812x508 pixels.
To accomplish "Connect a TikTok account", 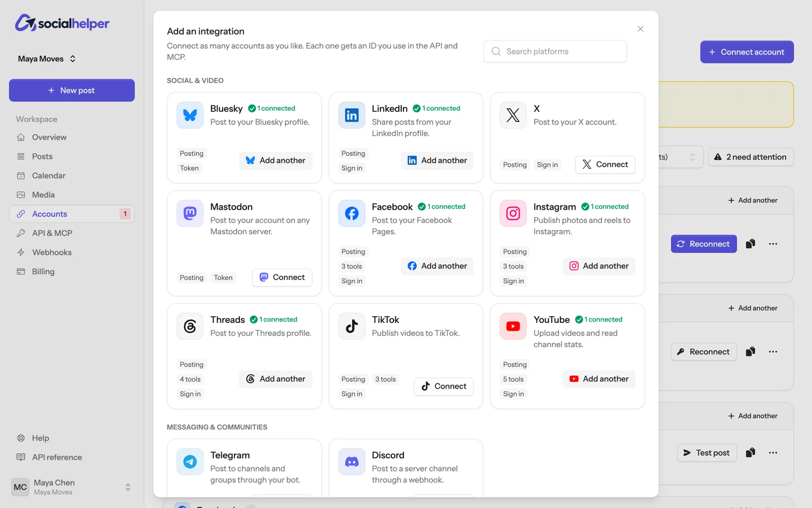I will click(x=444, y=386).
